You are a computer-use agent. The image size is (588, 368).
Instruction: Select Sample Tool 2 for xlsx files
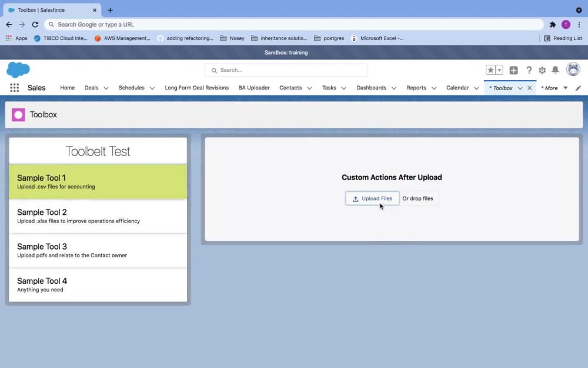tap(98, 216)
